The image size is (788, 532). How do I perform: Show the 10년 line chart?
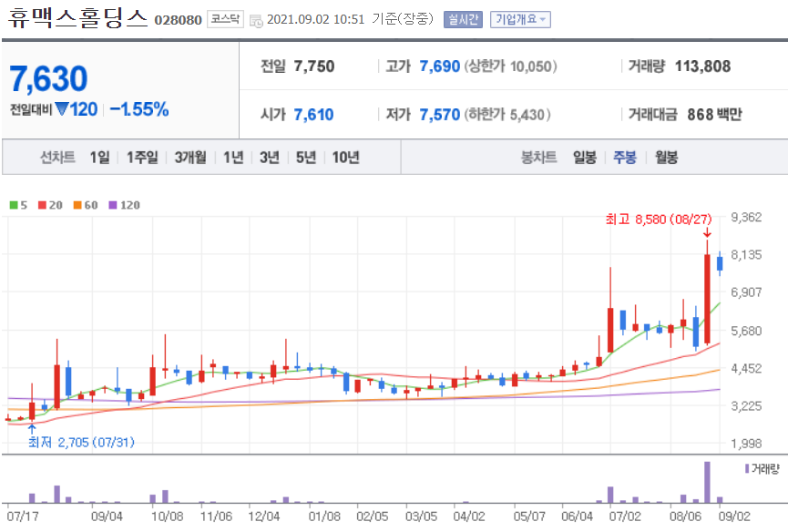[x=346, y=158]
